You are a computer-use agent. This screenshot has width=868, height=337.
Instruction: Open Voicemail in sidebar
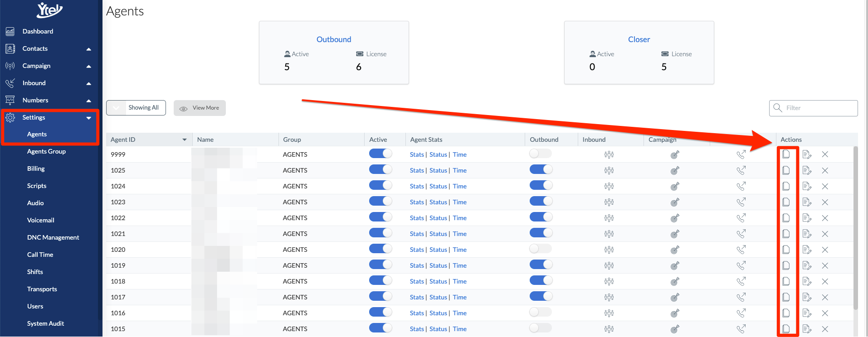point(40,220)
